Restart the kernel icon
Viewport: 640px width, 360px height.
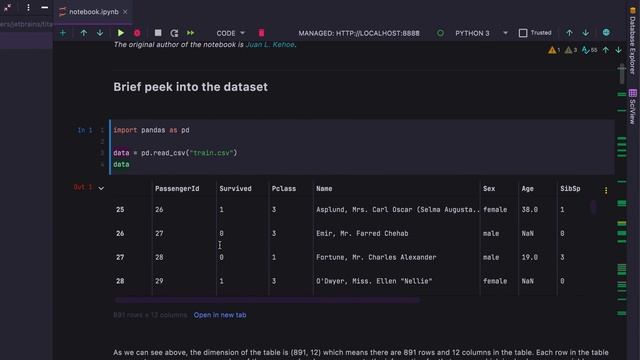coord(174,33)
